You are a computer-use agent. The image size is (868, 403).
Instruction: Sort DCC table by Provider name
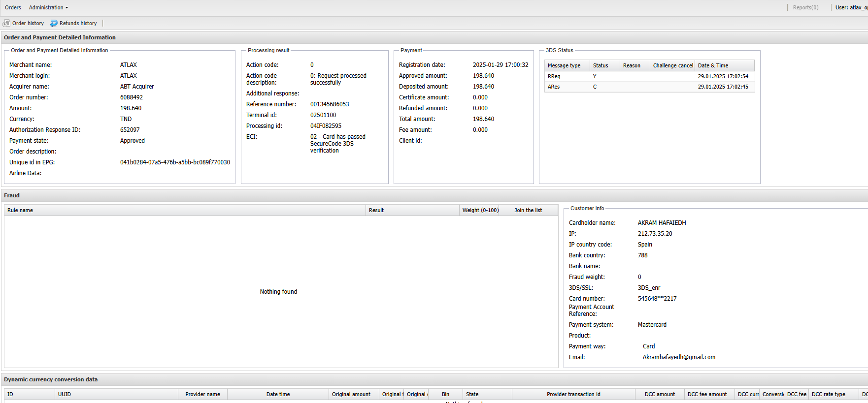coord(202,394)
